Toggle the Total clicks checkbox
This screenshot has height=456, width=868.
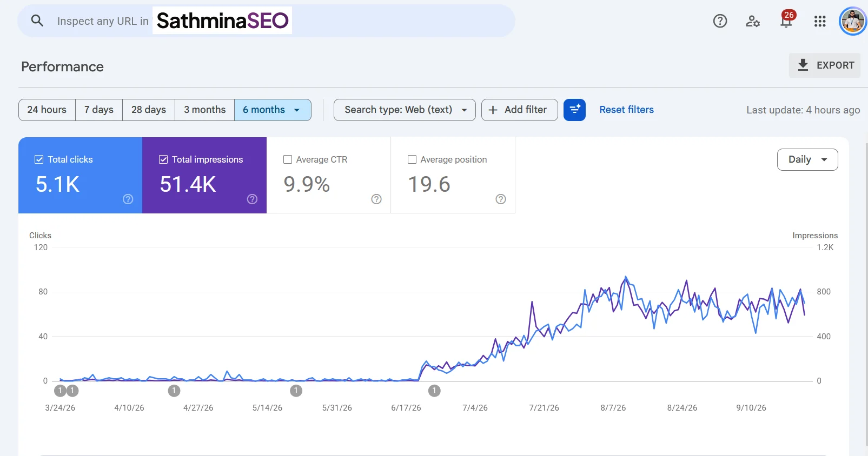pyautogui.click(x=39, y=159)
